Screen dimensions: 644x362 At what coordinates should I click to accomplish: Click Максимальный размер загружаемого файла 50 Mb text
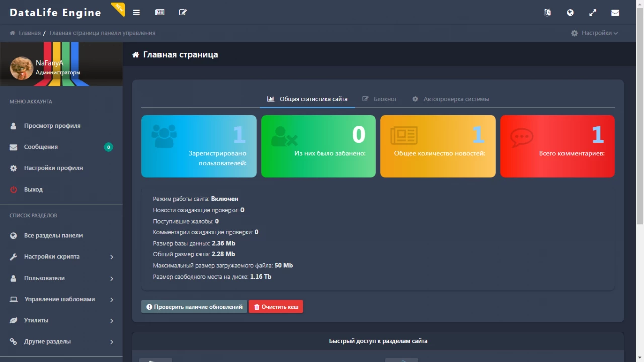point(223,265)
